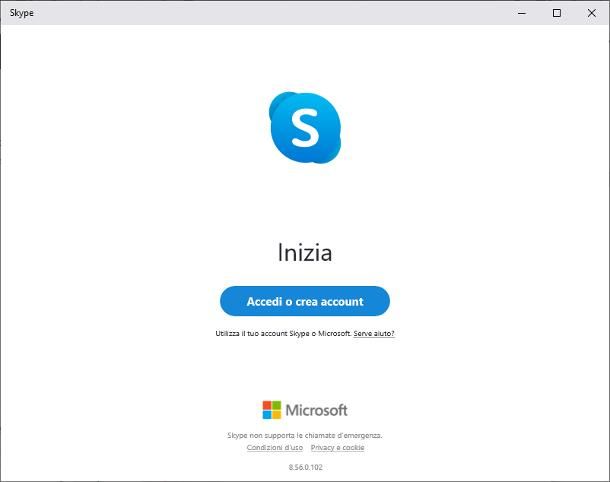Maximize the Skype window

[x=557, y=13]
